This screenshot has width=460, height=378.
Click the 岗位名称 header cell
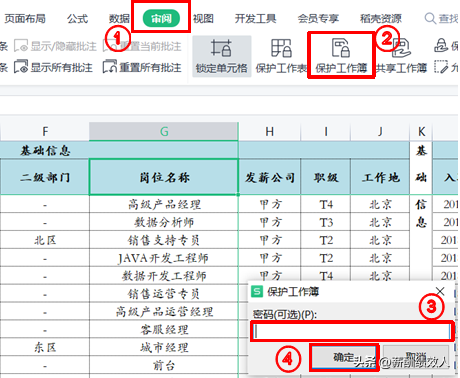(164, 177)
